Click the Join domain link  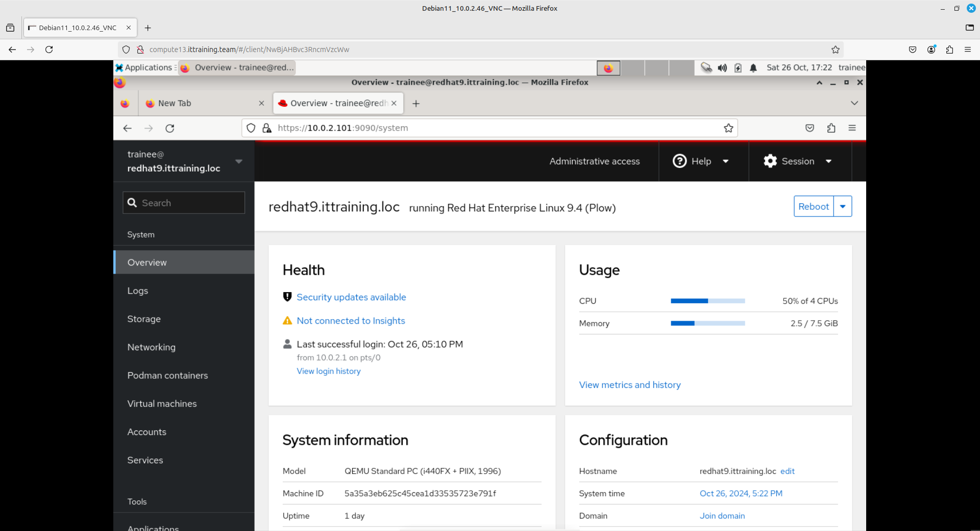(722, 516)
